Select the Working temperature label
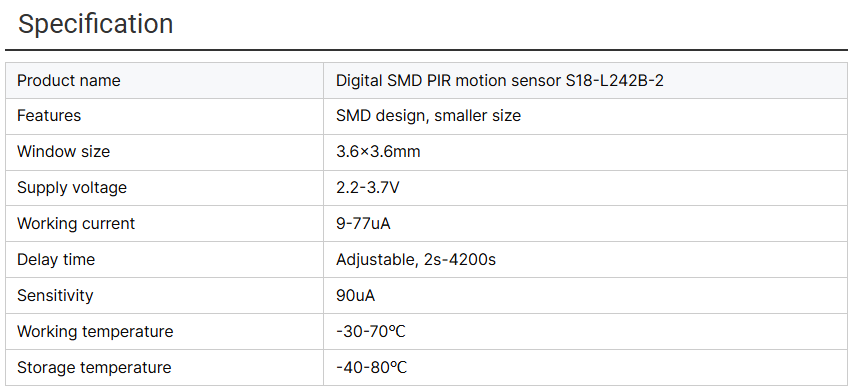Image resolution: width=851 pixels, height=390 pixels. [95, 331]
